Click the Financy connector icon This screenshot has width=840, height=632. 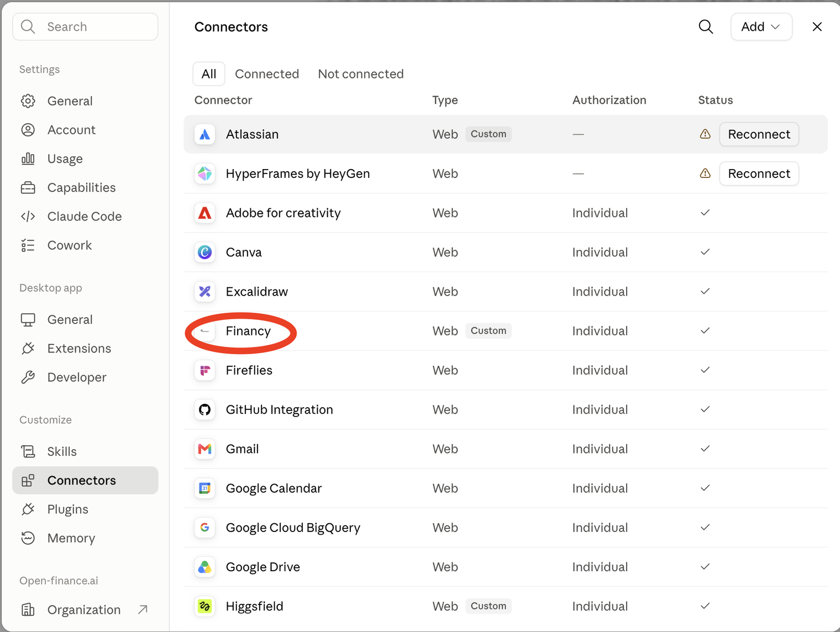[x=205, y=331]
